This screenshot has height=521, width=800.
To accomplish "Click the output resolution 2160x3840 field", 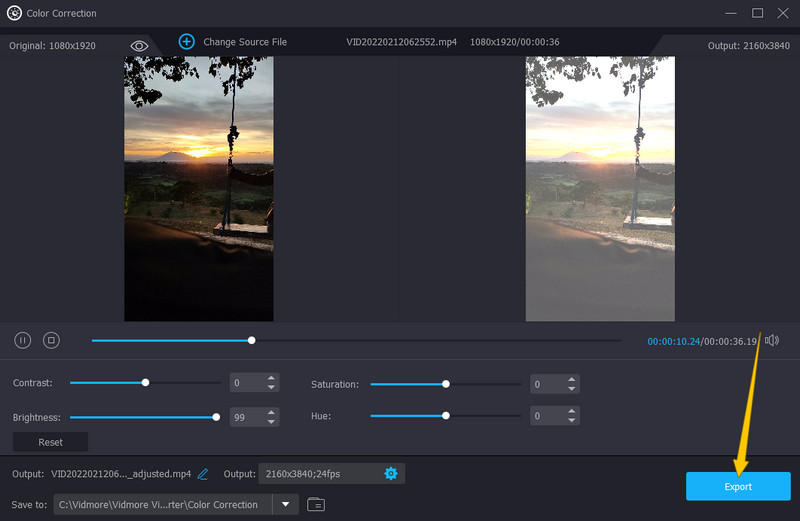I will (x=318, y=473).
